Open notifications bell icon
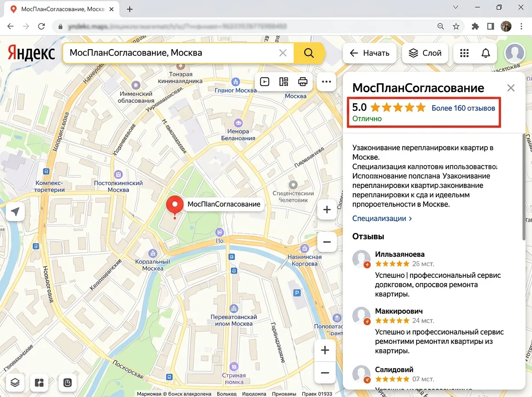 click(486, 53)
